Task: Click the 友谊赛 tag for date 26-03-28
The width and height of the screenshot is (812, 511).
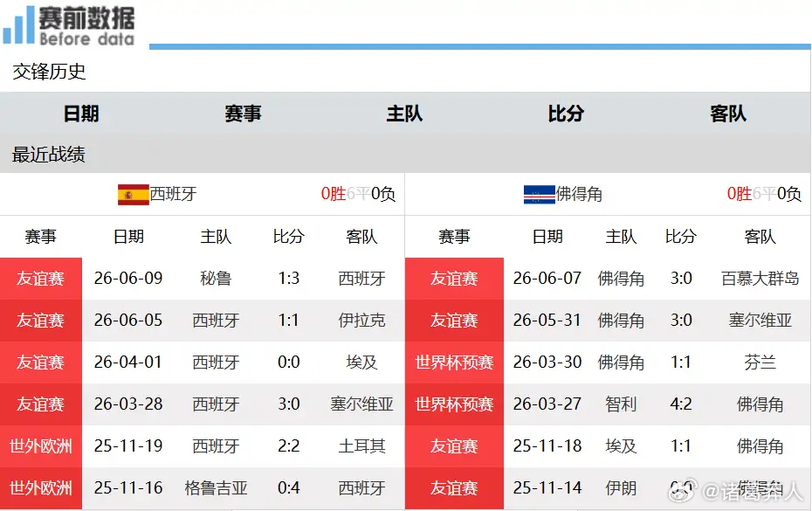Action: (x=41, y=404)
